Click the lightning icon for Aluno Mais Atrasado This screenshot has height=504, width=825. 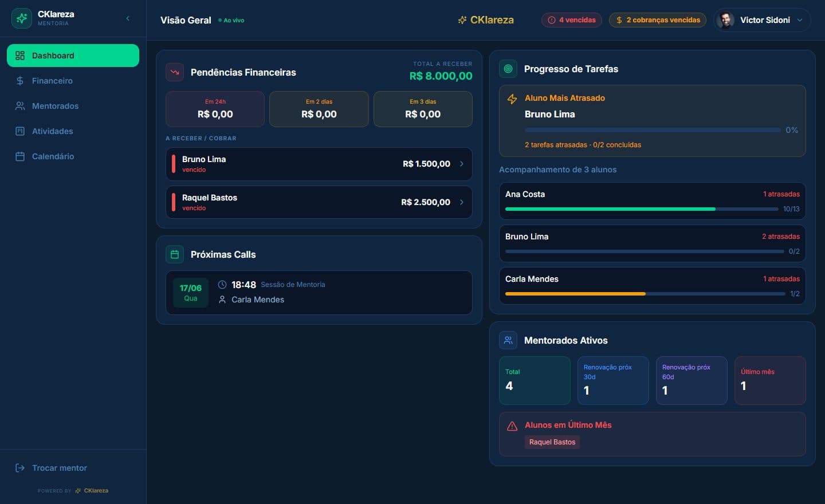coord(512,99)
